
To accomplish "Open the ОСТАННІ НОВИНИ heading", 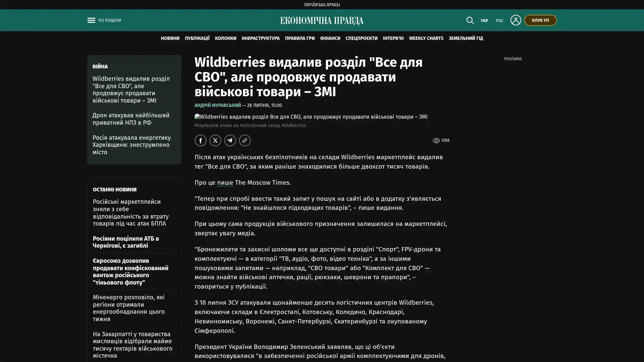I will pos(115,189).
